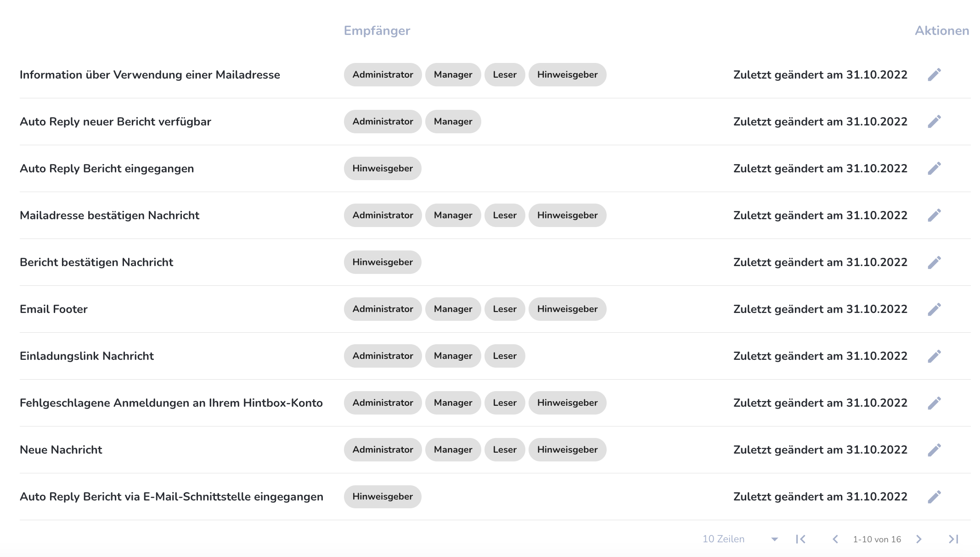This screenshot has height=557, width=980.
Task: Edit the Fehlgeschlagene Anmeldungen an Ihrem Hintbox-Konto template
Action: point(934,403)
